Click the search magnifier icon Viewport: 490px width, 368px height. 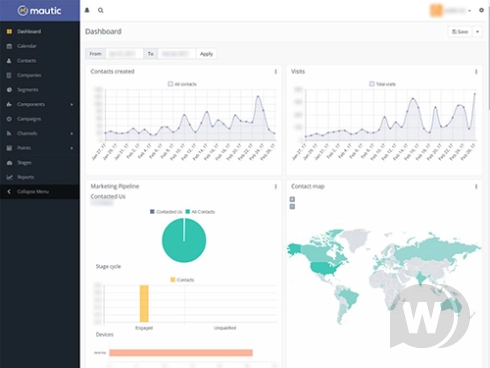click(100, 10)
